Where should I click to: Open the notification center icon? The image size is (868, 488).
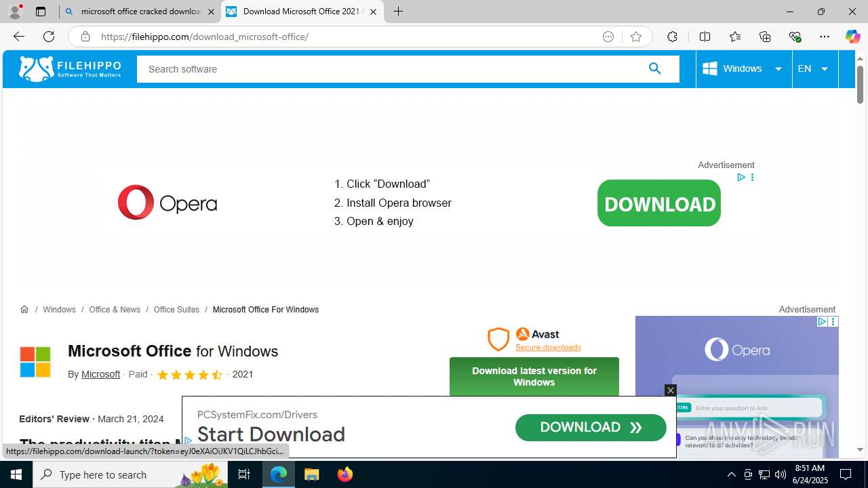coord(846,474)
